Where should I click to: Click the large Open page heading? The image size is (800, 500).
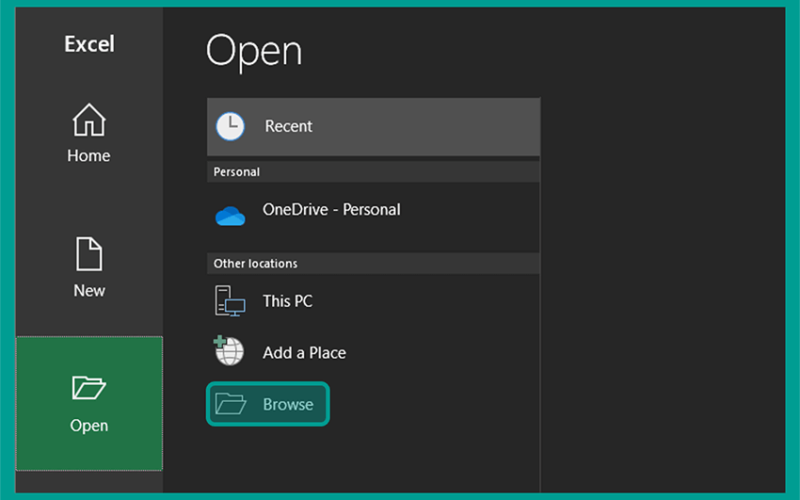click(254, 52)
